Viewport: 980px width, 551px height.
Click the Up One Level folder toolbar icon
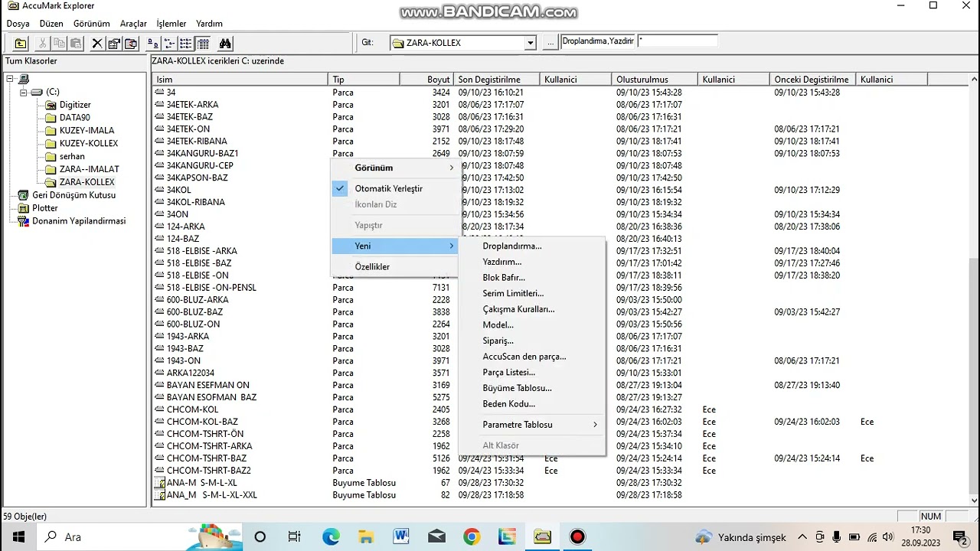pyautogui.click(x=20, y=43)
